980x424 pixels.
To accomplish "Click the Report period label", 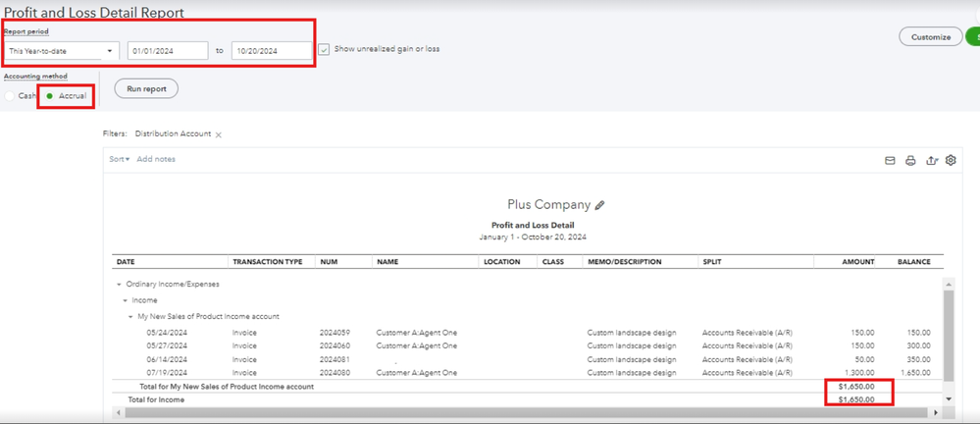I will point(26,31).
